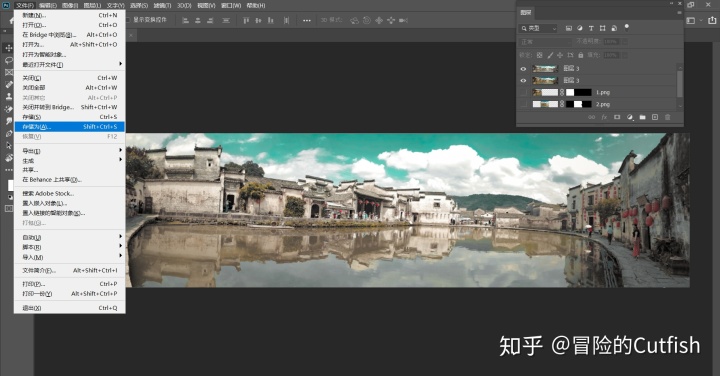Click align left edges icon in options bar

click(x=186, y=21)
